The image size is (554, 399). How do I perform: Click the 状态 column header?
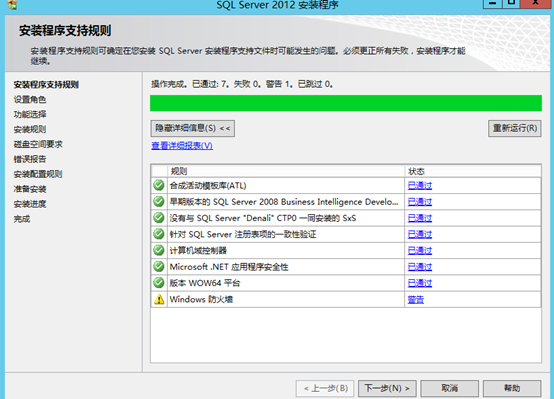[472, 171]
